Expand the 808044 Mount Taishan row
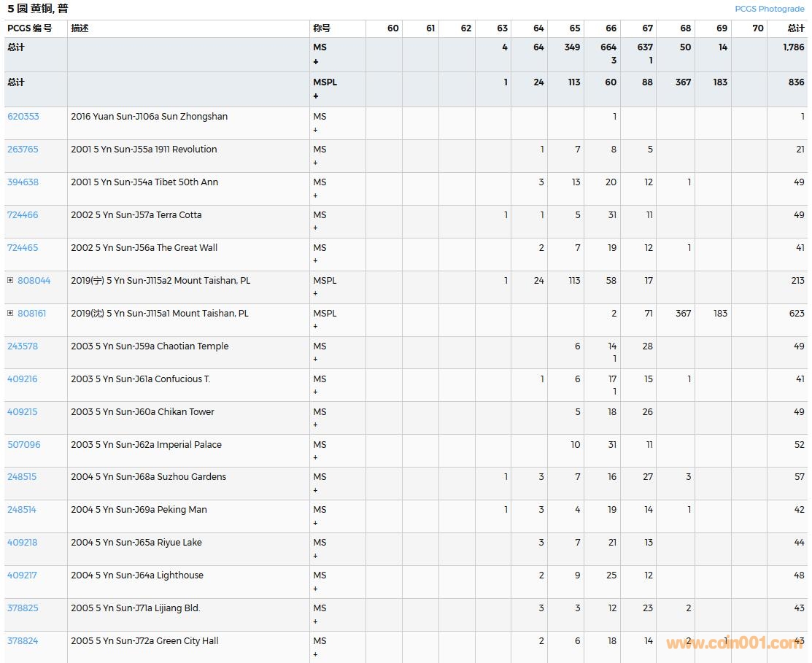The image size is (812, 663). click(x=10, y=281)
